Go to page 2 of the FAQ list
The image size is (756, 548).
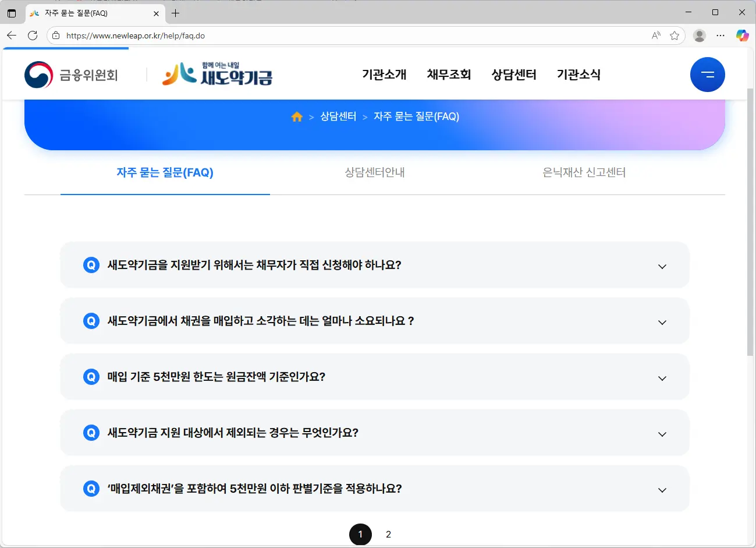pos(388,534)
